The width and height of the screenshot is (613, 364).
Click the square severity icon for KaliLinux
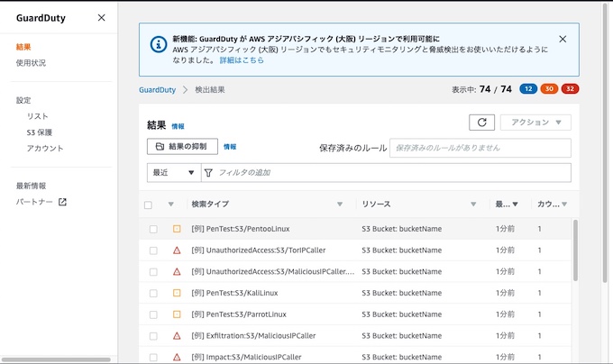(177, 293)
